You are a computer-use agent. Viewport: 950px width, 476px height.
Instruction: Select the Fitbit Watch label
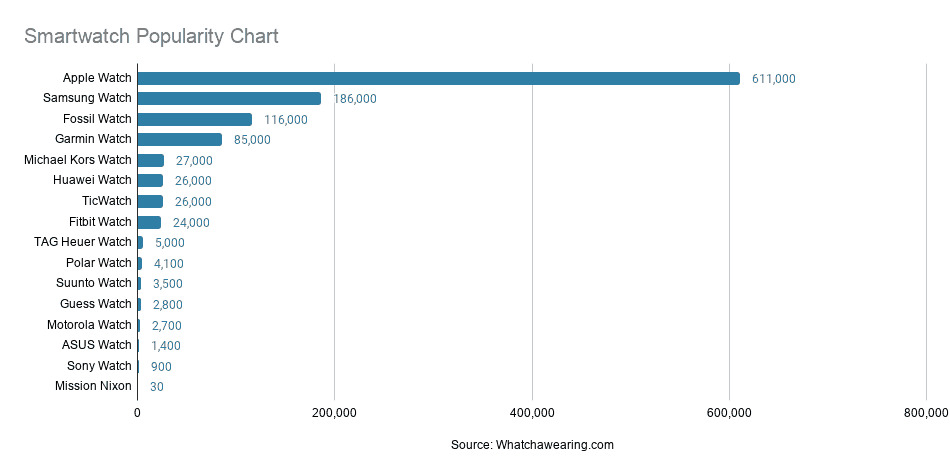pos(100,222)
